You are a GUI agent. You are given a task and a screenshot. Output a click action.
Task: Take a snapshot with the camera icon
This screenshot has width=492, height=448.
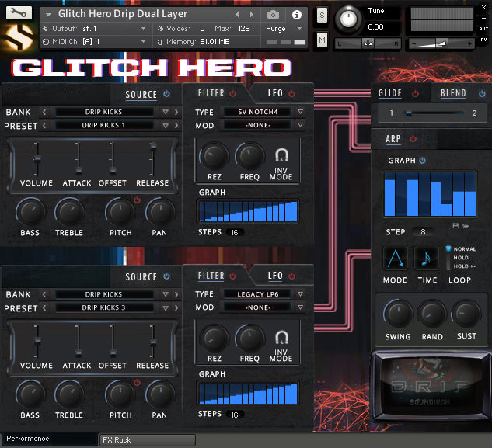(x=273, y=15)
